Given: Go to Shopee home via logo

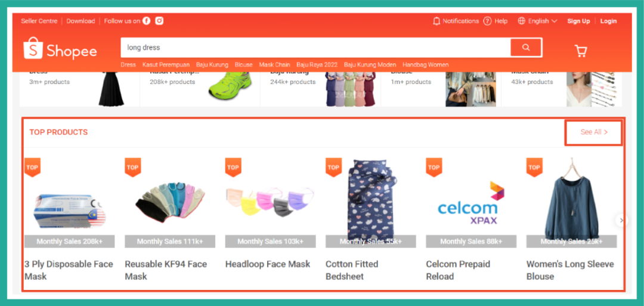Looking at the screenshot, I should tap(60, 48).
